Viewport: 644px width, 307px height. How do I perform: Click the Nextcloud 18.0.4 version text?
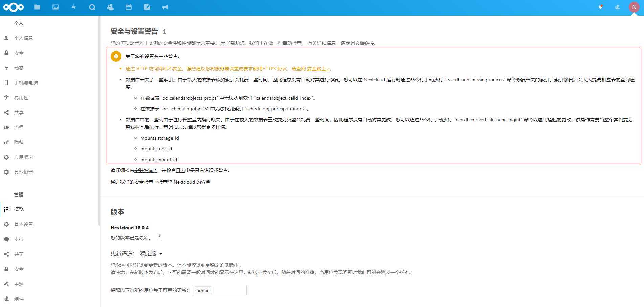[130, 228]
